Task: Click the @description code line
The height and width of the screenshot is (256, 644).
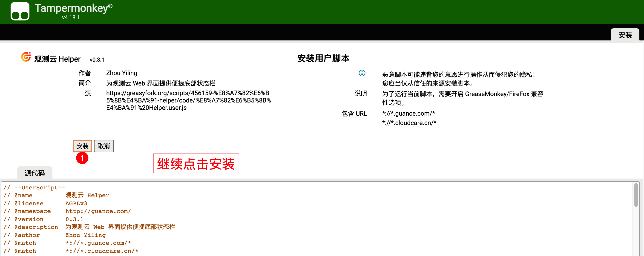Action: tap(89, 227)
